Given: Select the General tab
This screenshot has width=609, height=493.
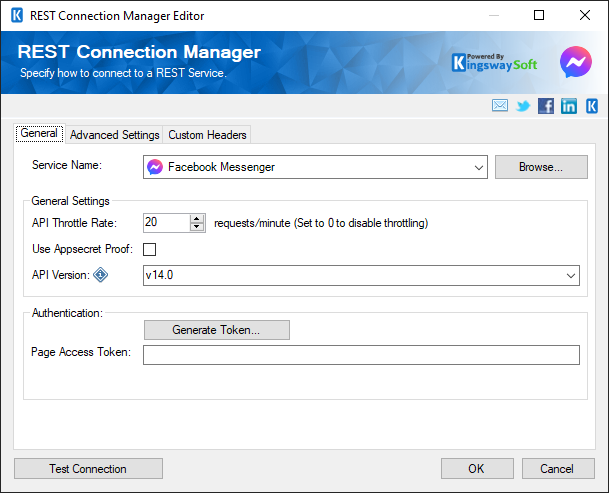Looking at the screenshot, I should point(39,133).
